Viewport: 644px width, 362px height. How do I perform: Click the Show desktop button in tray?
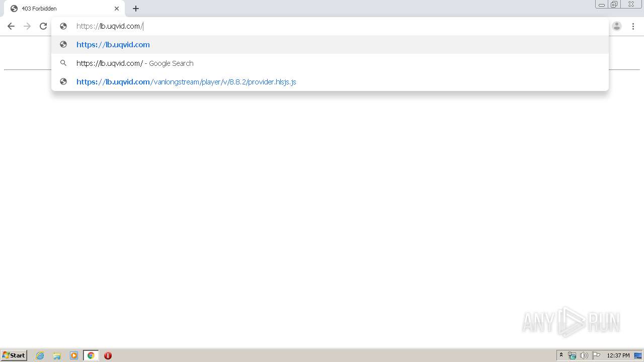tap(638, 355)
